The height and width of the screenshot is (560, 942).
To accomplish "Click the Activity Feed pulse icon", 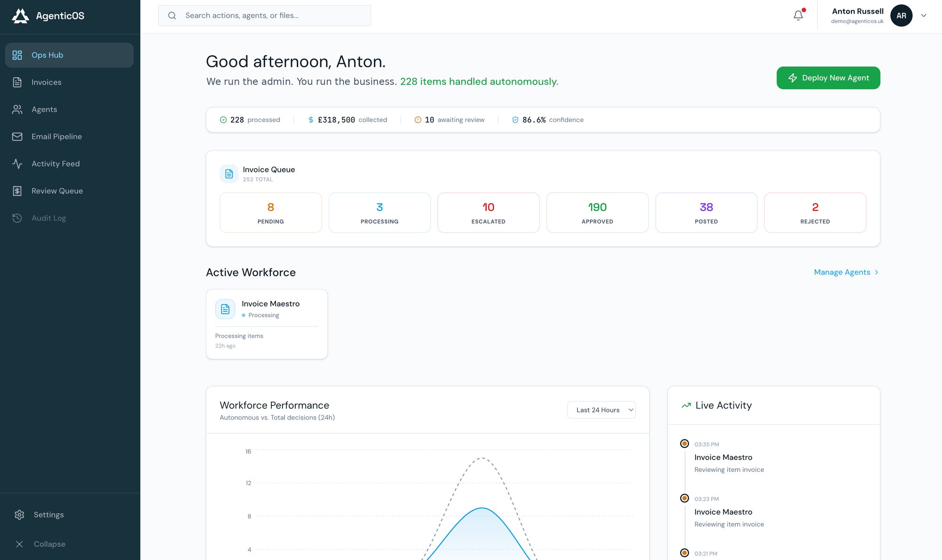I will [x=17, y=164].
